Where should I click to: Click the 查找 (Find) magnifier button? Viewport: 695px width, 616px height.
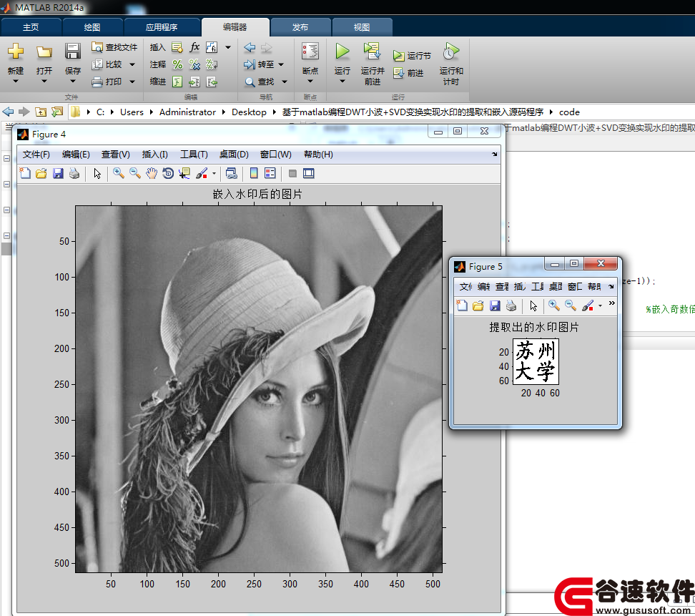[260, 82]
